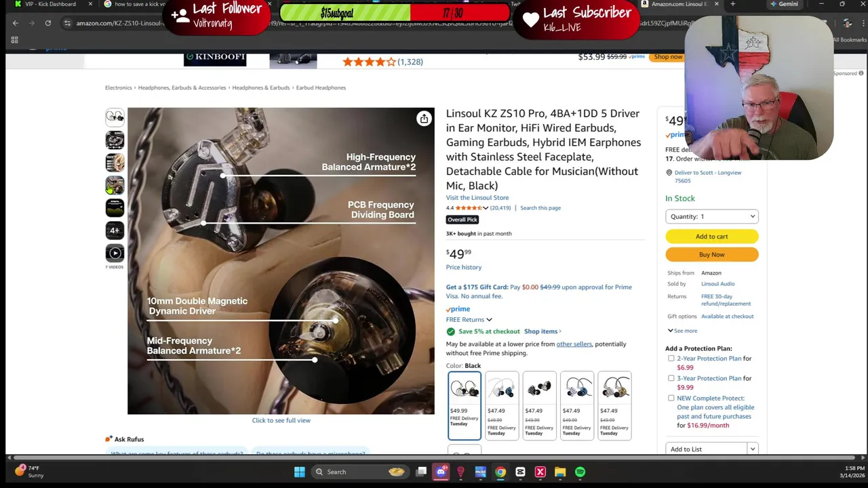Select the second color swatch (clear earbuds)
The height and width of the screenshot is (488, 868).
tap(502, 405)
